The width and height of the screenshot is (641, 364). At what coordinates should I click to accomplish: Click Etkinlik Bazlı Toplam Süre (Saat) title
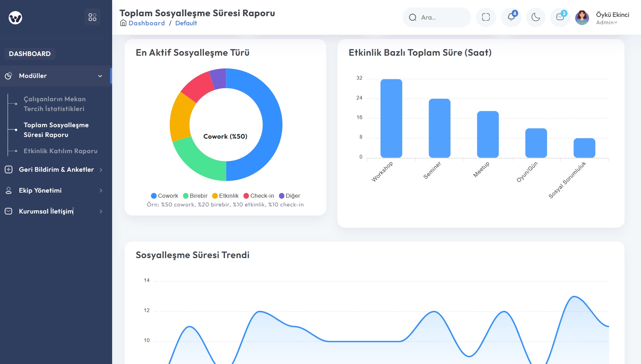coord(420,53)
